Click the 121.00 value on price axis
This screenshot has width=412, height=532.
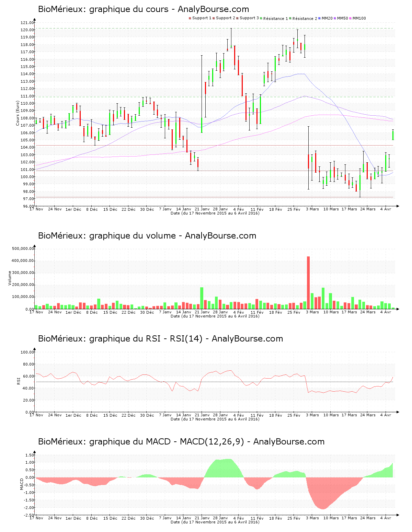coord(27,23)
